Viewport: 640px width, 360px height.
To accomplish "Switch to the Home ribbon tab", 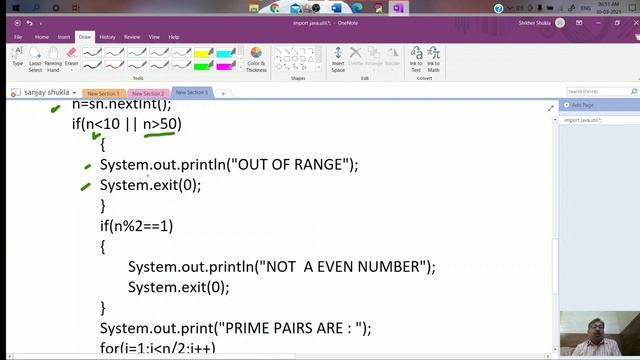I will [x=42, y=37].
